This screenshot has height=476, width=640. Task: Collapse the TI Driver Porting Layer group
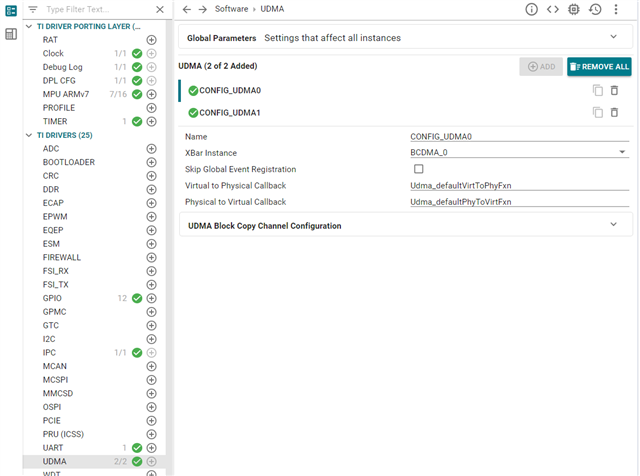(28, 25)
